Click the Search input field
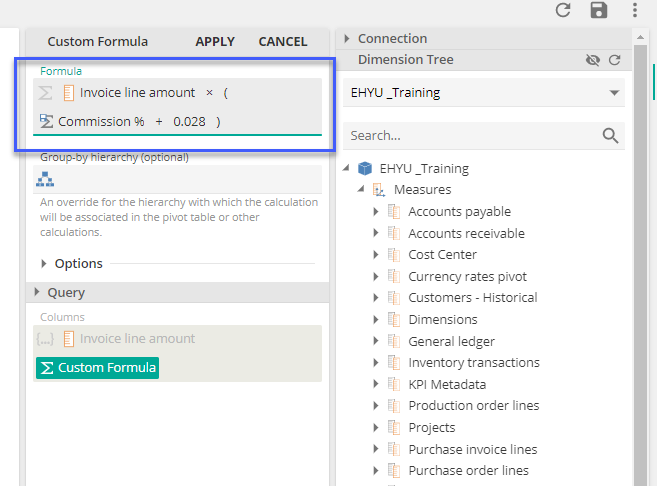This screenshot has width=657, height=486. [470, 135]
